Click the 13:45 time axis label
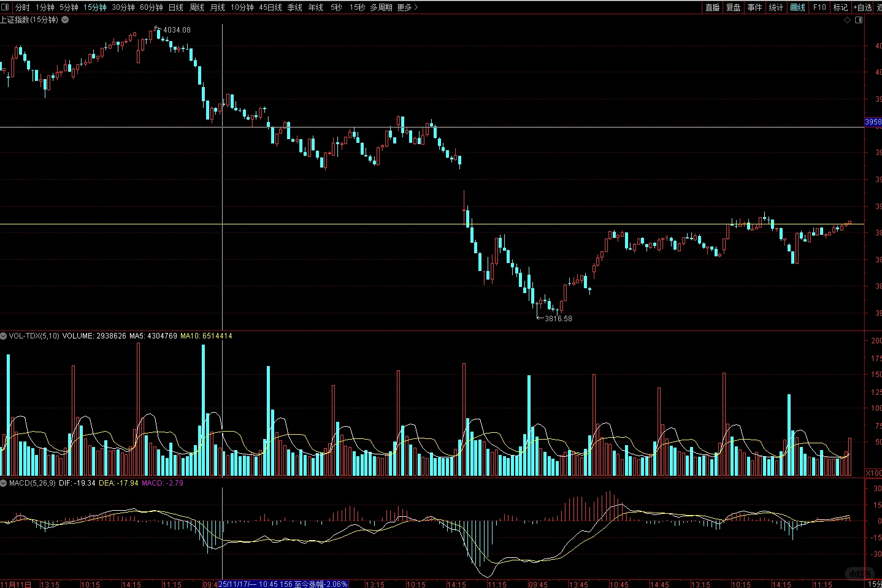This screenshot has height=588, width=882. coord(578,584)
